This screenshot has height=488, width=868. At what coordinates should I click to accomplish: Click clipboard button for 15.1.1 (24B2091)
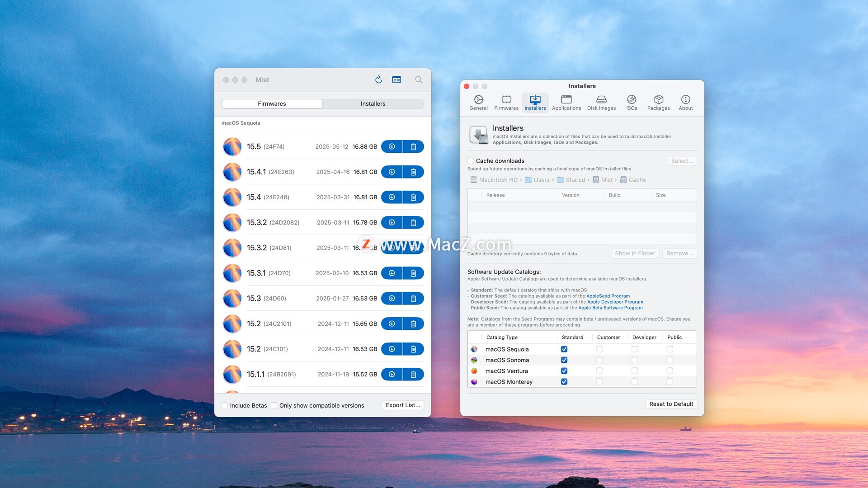click(x=413, y=374)
